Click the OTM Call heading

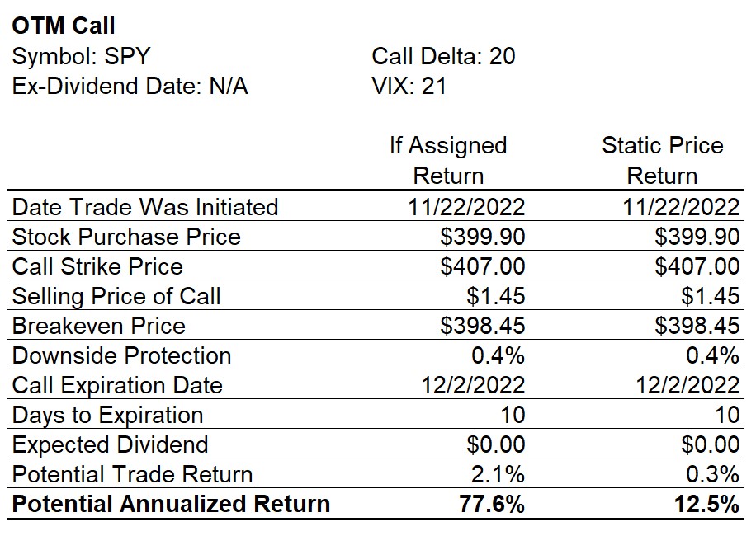point(64,26)
